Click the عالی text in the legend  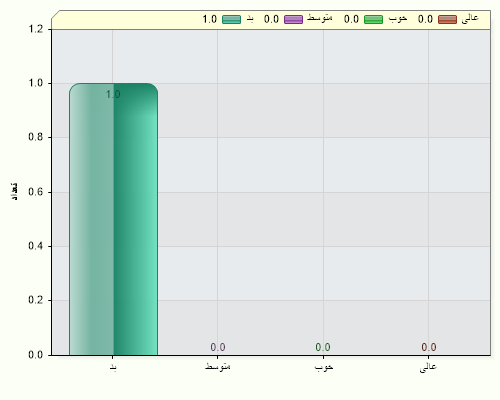[x=470, y=18]
